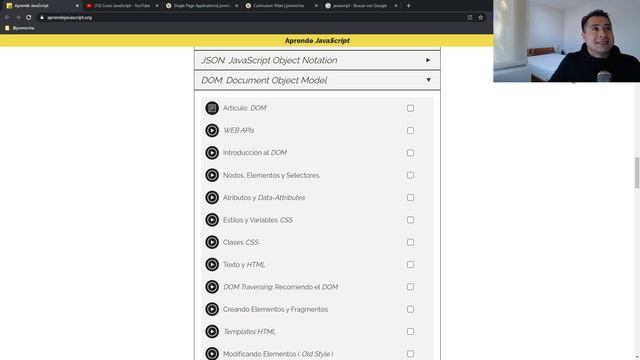Switch to the javascript Buscar con Google tab
The height and width of the screenshot is (360, 640).
(360, 6)
